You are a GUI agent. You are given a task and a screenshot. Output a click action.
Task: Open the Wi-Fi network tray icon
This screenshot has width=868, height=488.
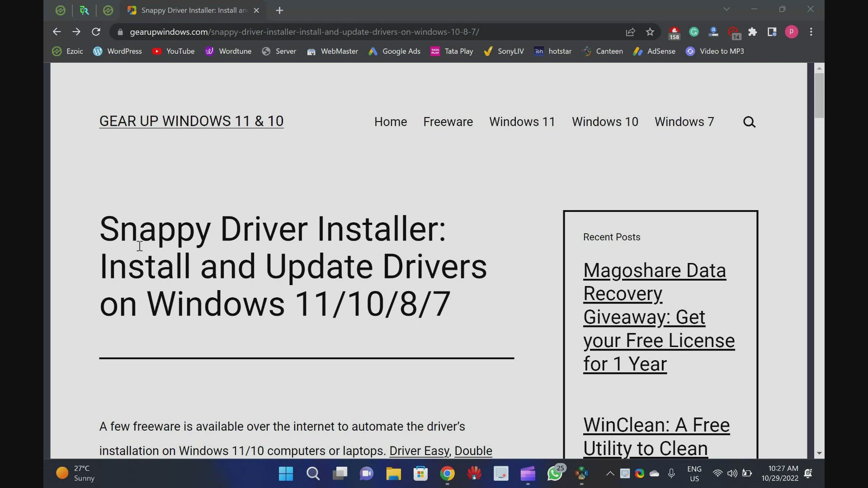point(717,474)
